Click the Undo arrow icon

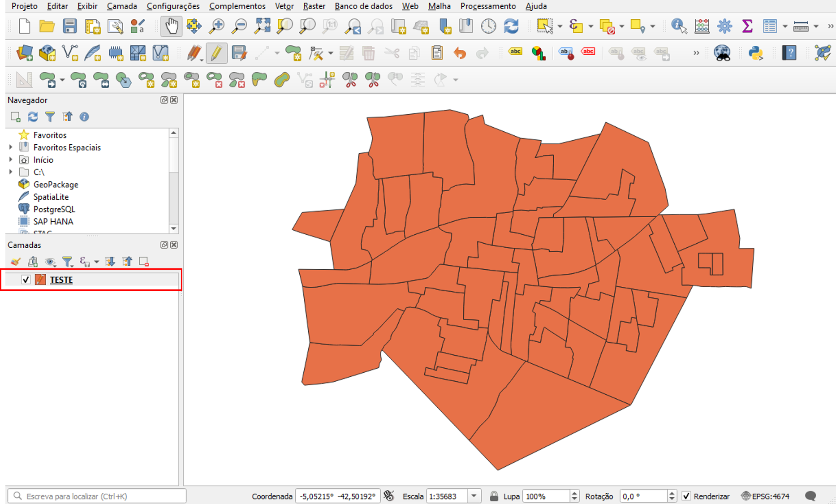460,53
